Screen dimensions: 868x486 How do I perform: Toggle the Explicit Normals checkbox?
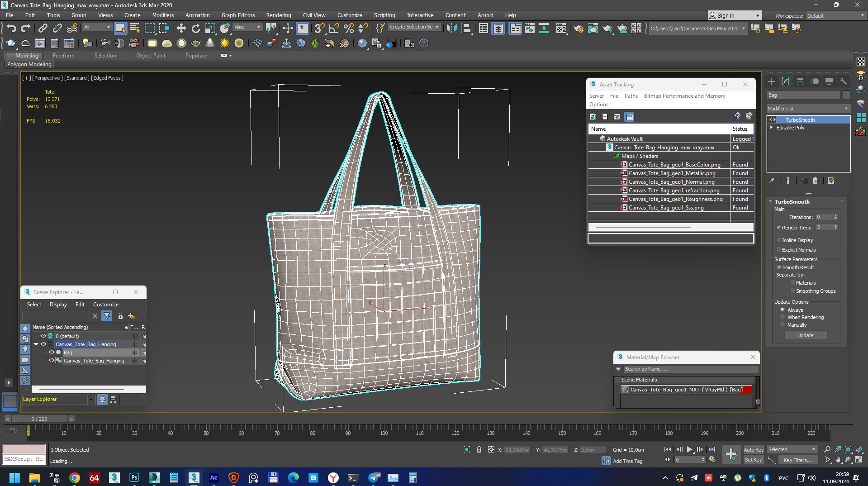[779, 250]
